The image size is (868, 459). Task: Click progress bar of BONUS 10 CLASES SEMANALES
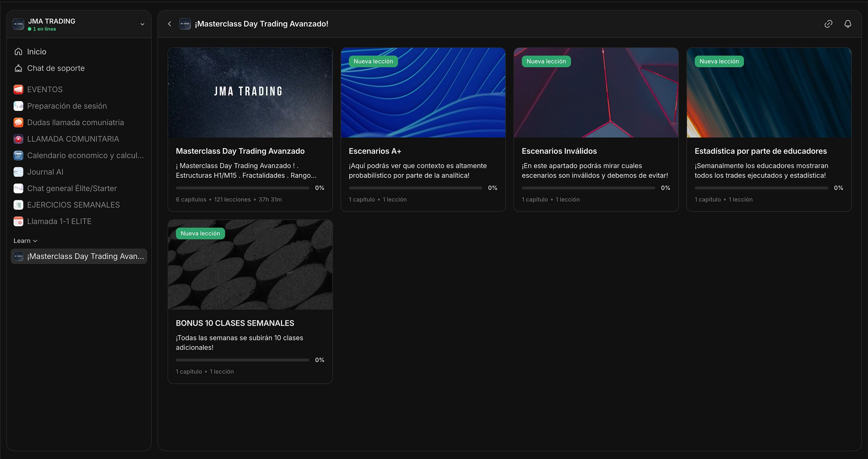pos(242,360)
